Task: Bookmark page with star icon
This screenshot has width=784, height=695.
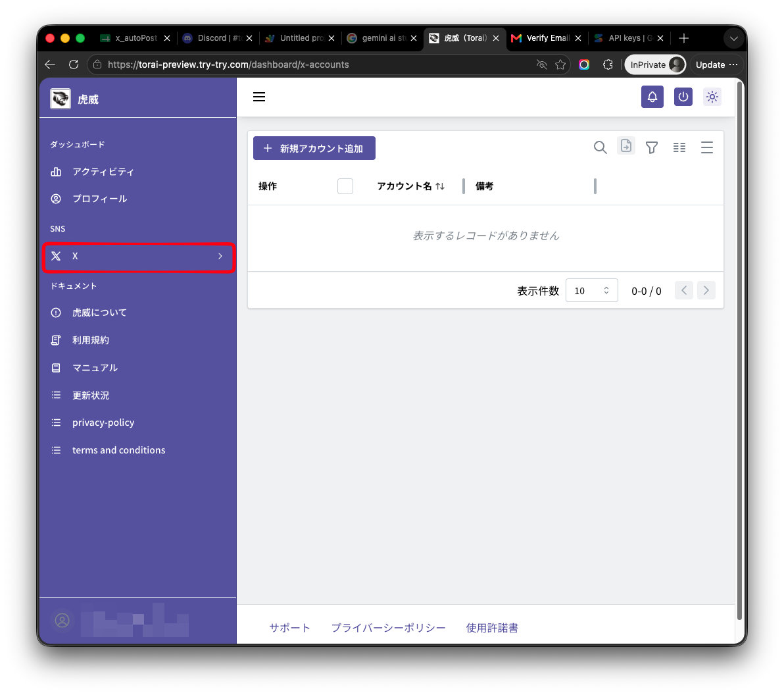Action: coord(560,64)
